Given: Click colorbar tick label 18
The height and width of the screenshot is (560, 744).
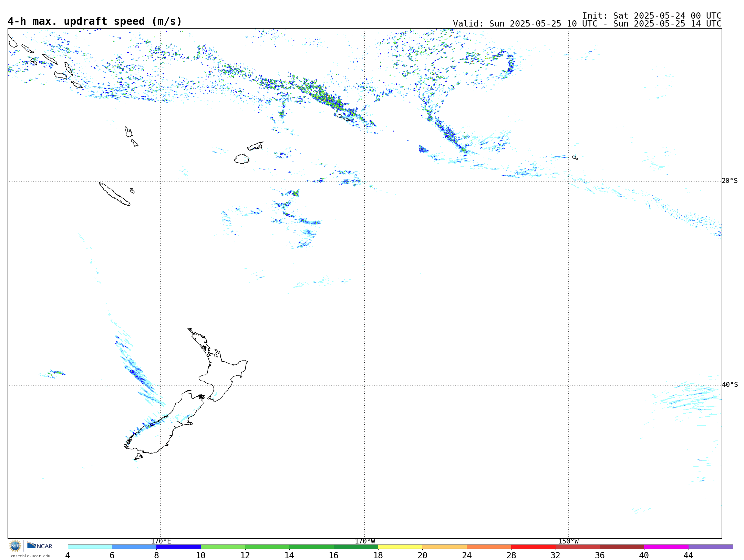Looking at the screenshot, I should [378, 555].
